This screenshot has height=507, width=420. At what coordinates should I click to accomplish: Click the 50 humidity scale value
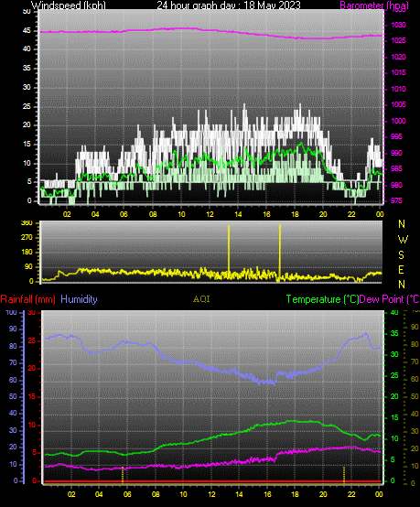click(13, 396)
